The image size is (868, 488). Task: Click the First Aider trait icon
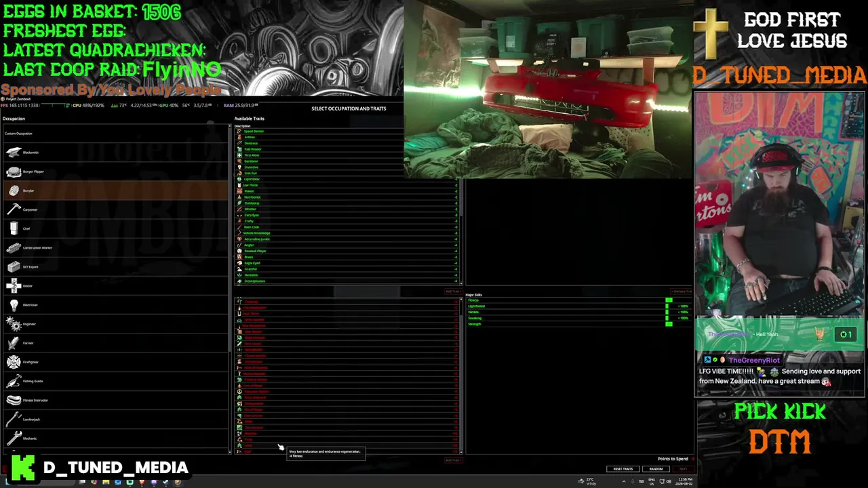(239, 155)
